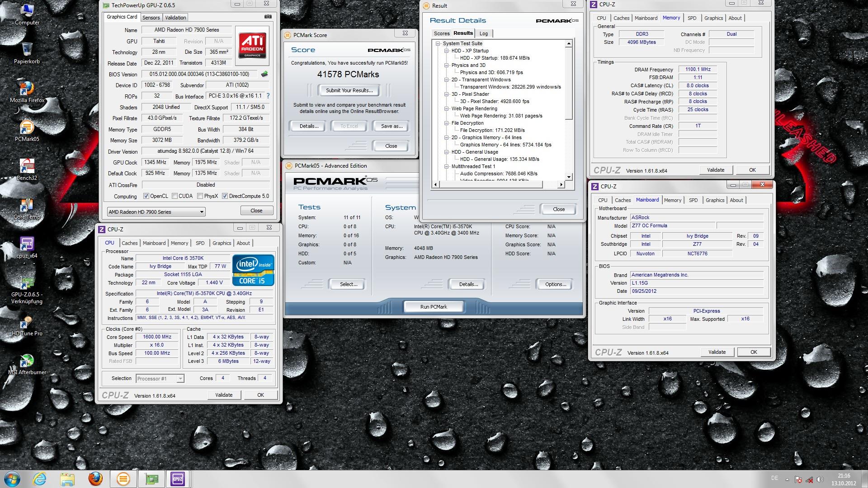Toggle the OpenCL checkbox in GPU-Z
Image resolution: width=868 pixels, height=488 pixels.
coord(146,196)
